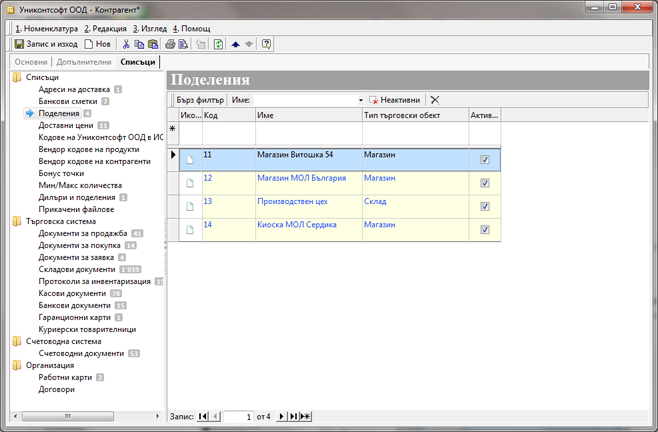Click the Бърз филтър button
The width and height of the screenshot is (658, 432).
(200, 100)
